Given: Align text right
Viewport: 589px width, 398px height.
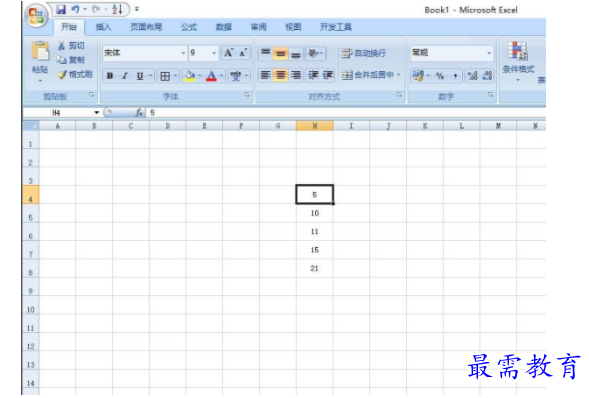Looking at the screenshot, I should pyautogui.click(x=296, y=75).
